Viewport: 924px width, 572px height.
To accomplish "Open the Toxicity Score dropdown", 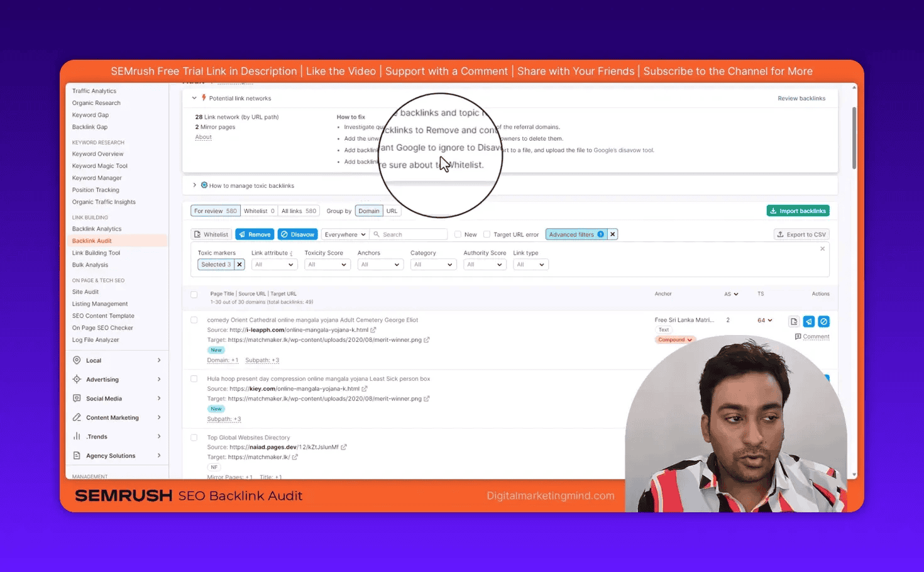I will coord(327,264).
